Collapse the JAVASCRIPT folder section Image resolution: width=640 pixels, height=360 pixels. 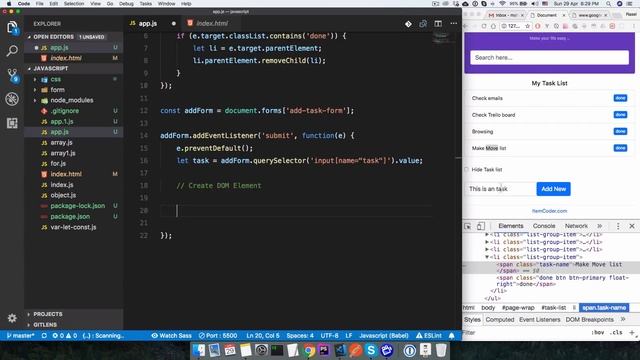click(51, 68)
